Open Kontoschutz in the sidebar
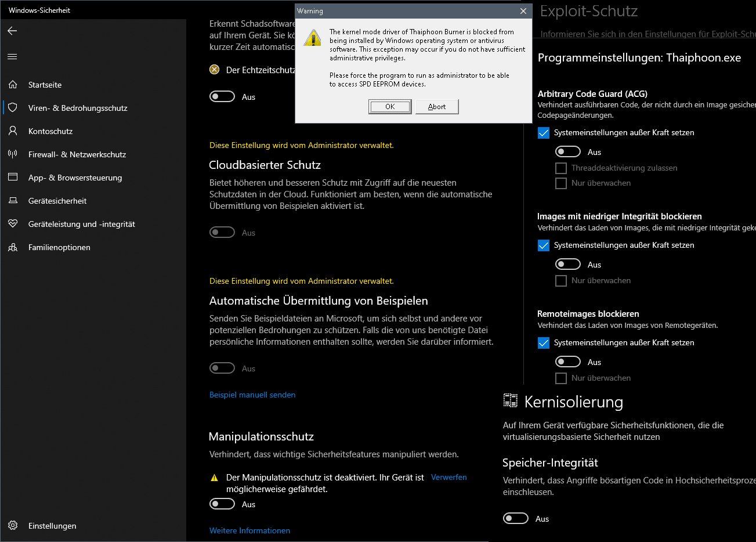 pos(50,131)
